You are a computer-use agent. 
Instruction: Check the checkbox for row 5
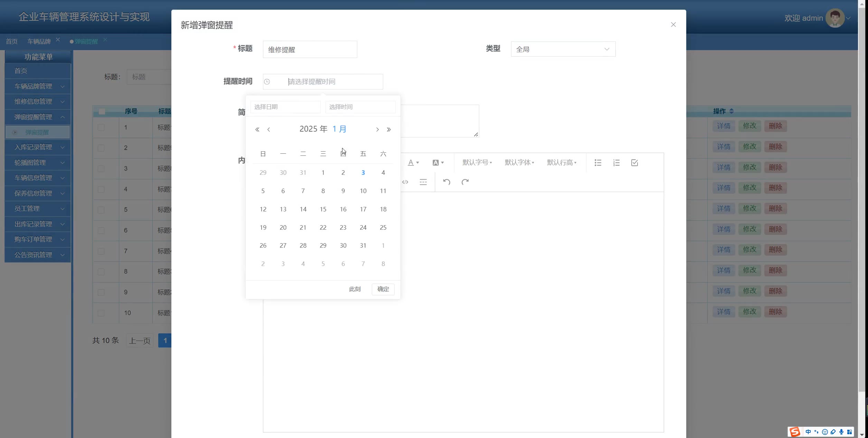pyautogui.click(x=101, y=210)
